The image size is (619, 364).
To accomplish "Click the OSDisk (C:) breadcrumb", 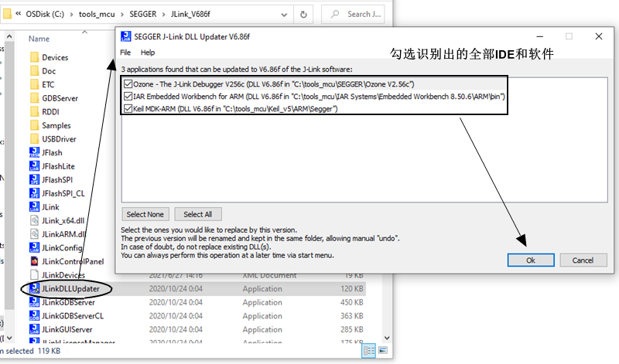I will click(45, 14).
